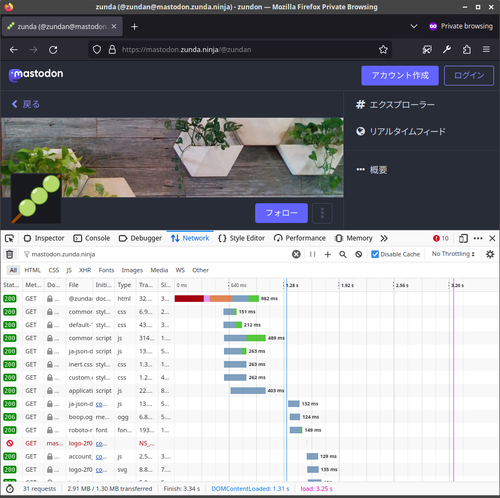Click the ログイン login button
Screen dimensions: 500x498
(469, 76)
